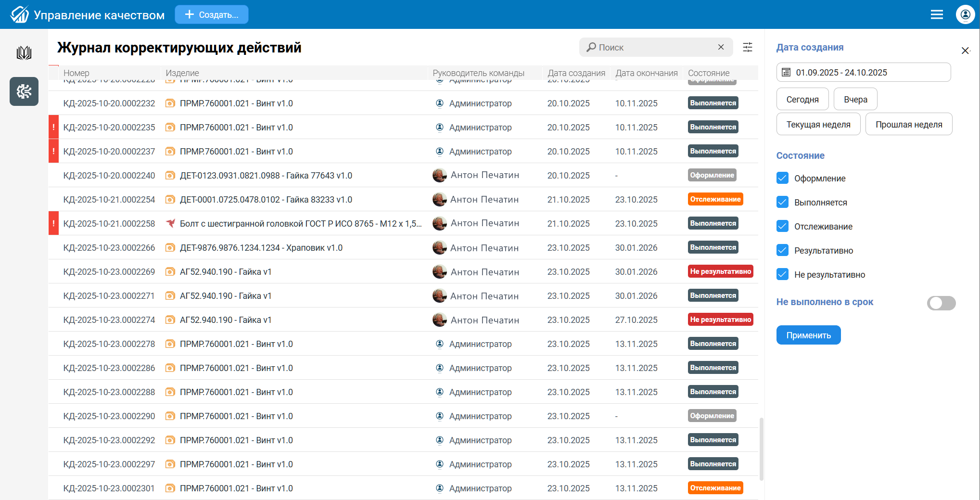Sort by Дата создания column header
This screenshot has width=980, height=500.
[x=576, y=73]
